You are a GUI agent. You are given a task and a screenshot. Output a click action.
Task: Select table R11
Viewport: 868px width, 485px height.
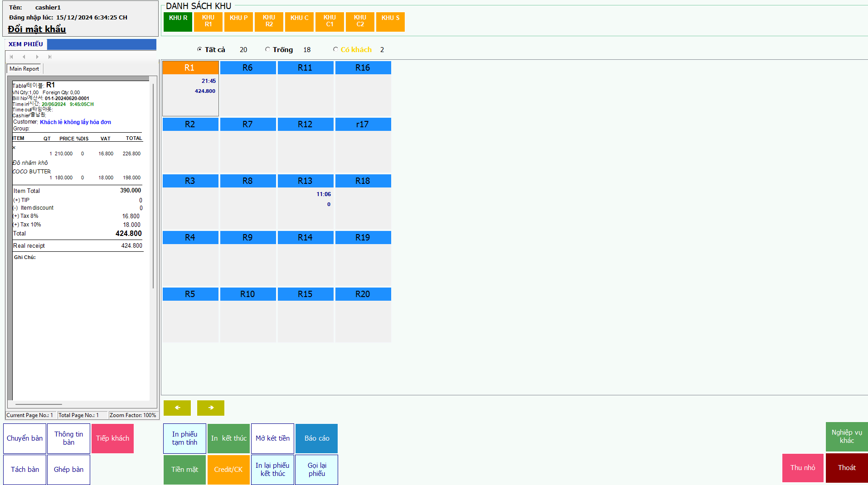click(305, 88)
